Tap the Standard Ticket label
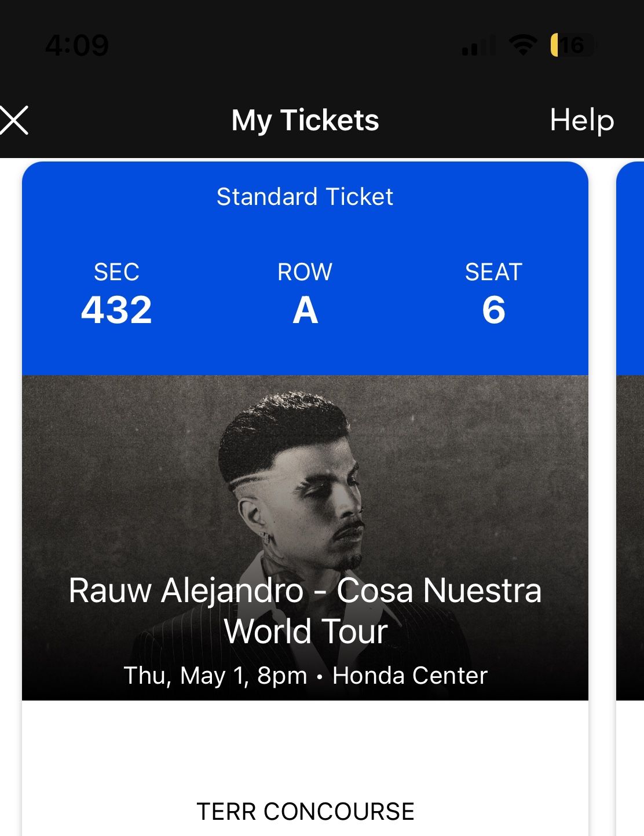The width and height of the screenshot is (644, 836). point(305,197)
